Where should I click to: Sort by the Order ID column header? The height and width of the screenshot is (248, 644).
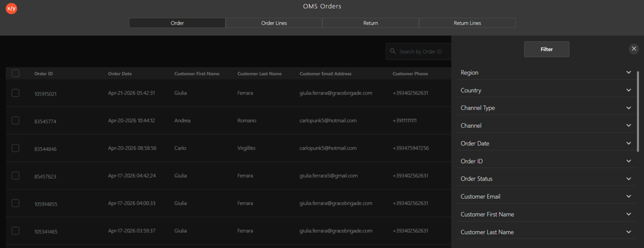(43, 74)
